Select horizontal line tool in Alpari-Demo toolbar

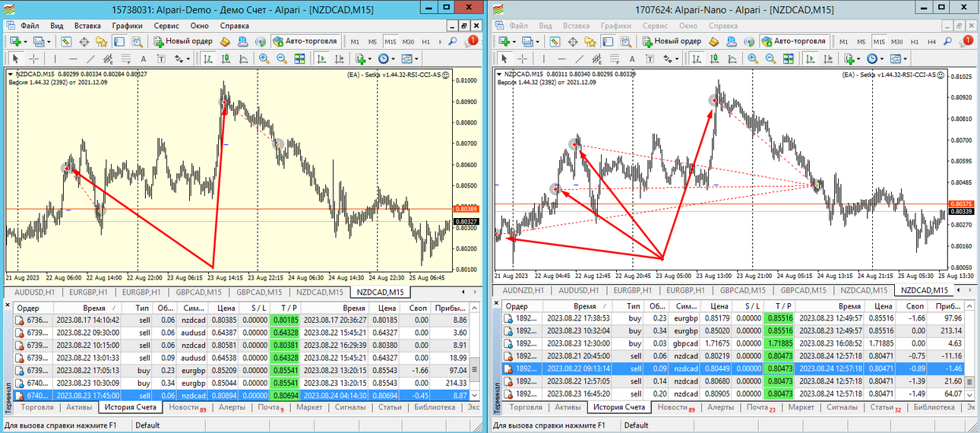(x=73, y=58)
